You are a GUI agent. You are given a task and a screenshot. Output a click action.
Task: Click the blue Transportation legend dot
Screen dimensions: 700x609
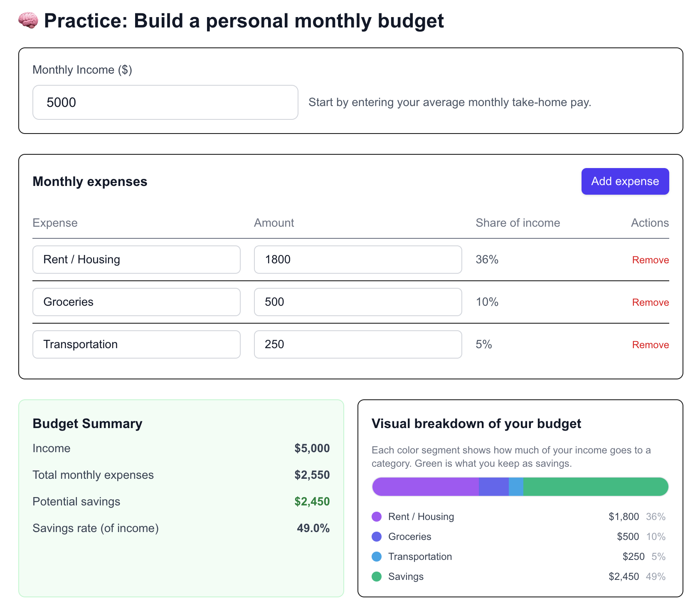click(377, 557)
